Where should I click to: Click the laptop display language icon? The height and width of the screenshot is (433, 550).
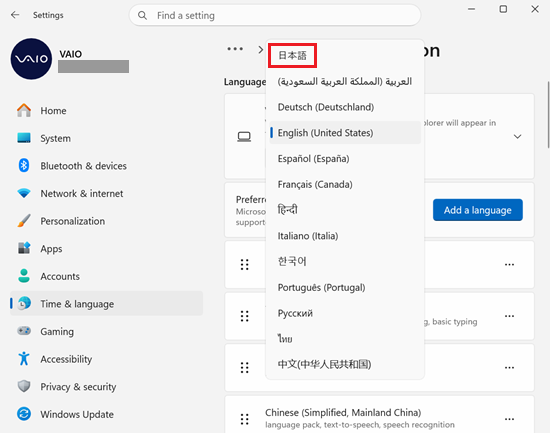pyautogui.click(x=244, y=136)
